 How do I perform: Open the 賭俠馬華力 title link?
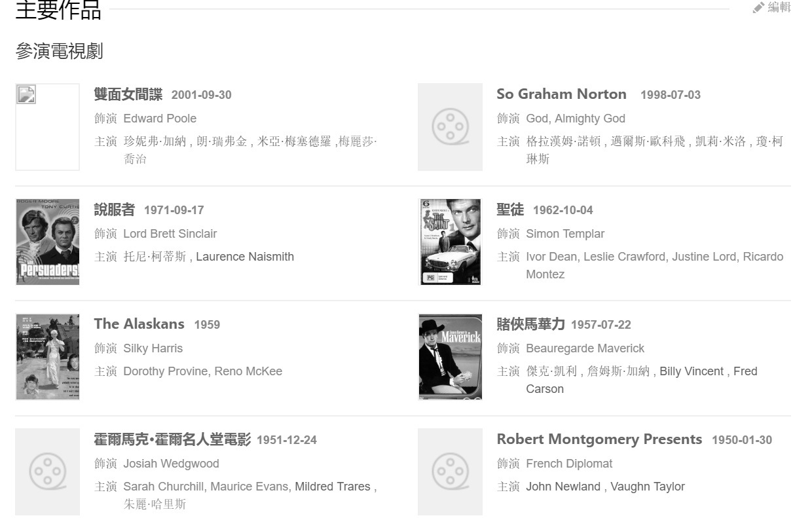(530, 324)
